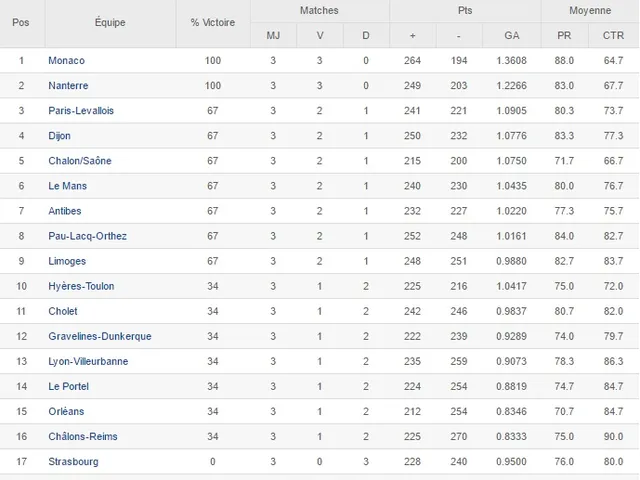This screenshot has height=480, width=640.
Task: Select the Châlons-Reims team link
Action: pos(82,436)
